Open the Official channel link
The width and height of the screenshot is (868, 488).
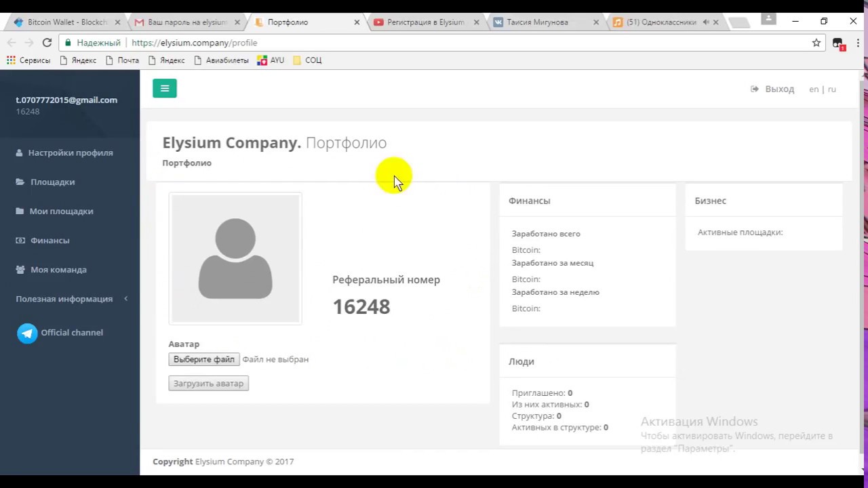pos(72,332)
